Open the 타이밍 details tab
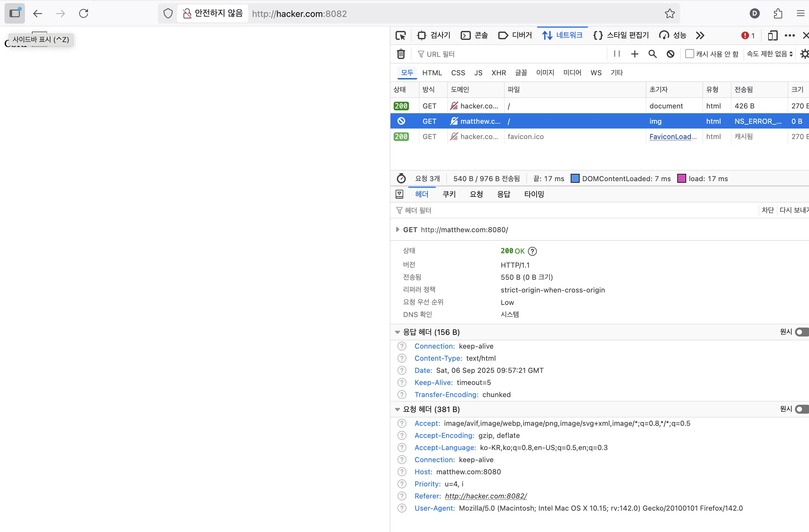This screenshot has width=809, height=532. click(x=534, y=194)
